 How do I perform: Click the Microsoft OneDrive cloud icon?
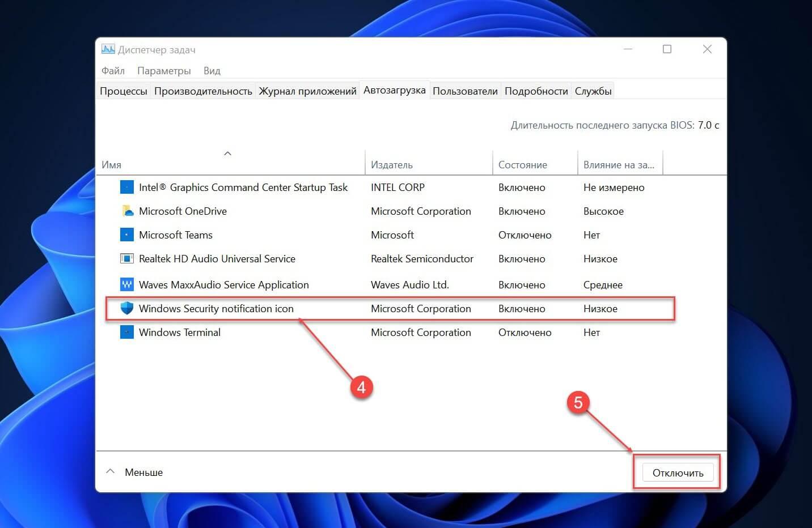click(127, 211)
